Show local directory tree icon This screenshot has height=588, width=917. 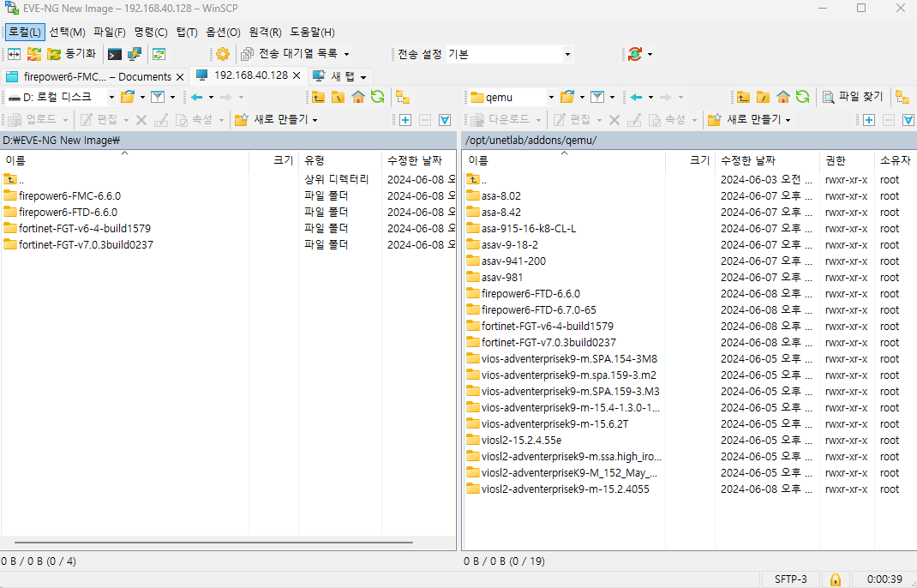point(403,97)
